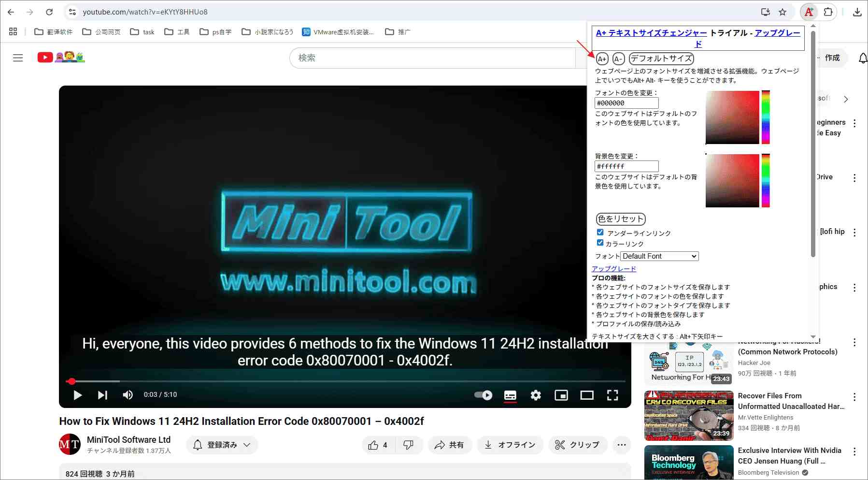Open YouTube notifications bell
The image size is (868, 480).
coord(863,58)
